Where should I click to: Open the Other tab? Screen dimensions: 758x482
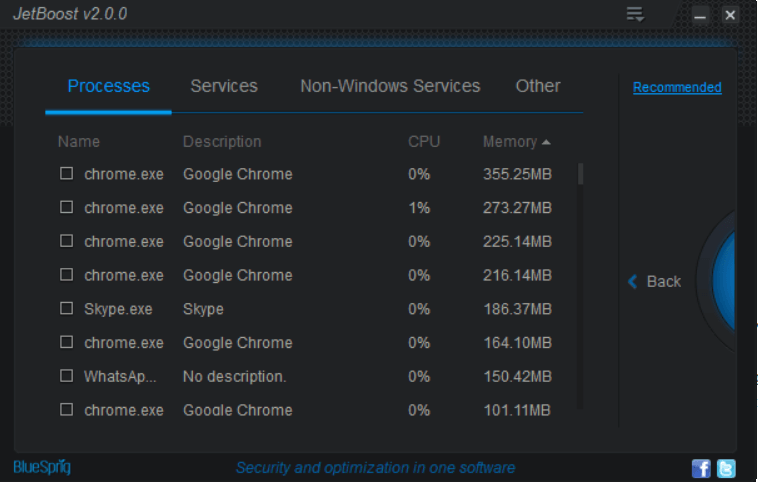pyautogui.click(x=538, y=86)
